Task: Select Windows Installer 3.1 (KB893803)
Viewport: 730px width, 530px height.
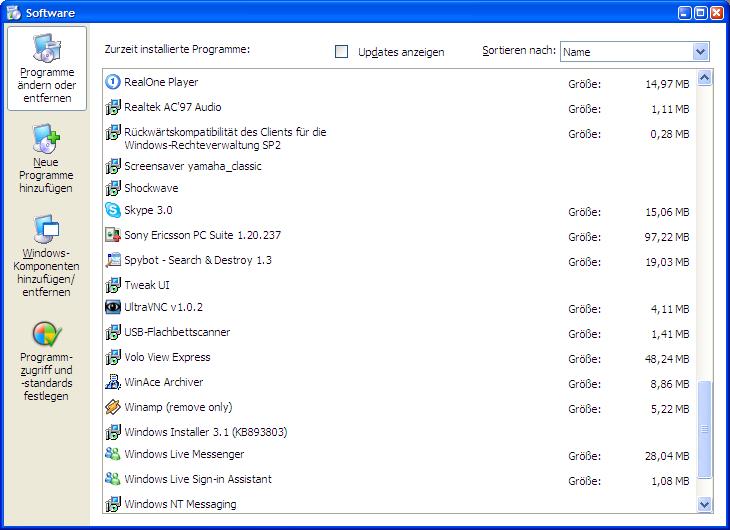Action: 206,432
